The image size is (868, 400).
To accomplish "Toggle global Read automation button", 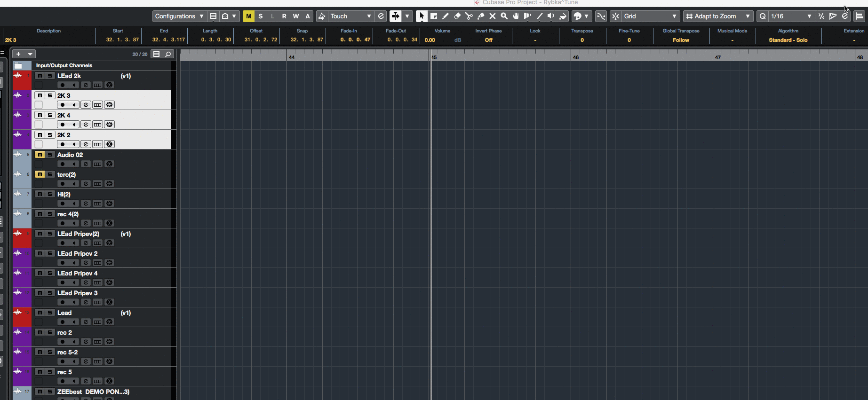I will click(x=284, y=16).
